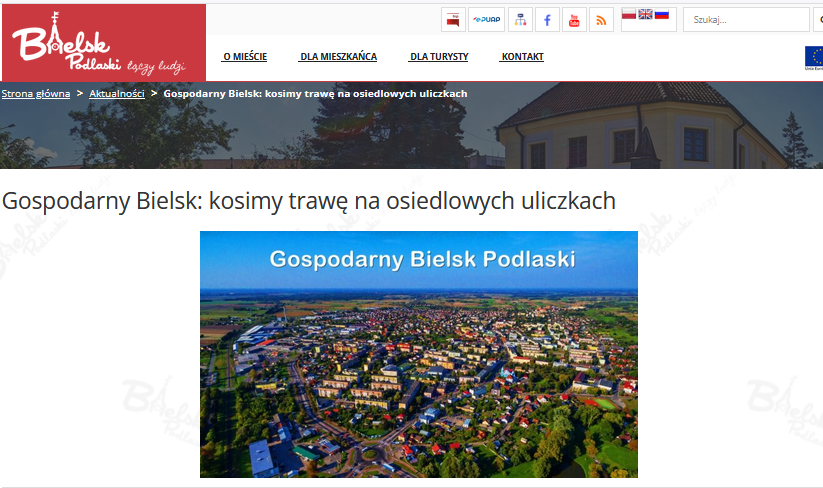The image size is (823, 488).
Task: Switch language to Russian flag
Action: (662, 14)
